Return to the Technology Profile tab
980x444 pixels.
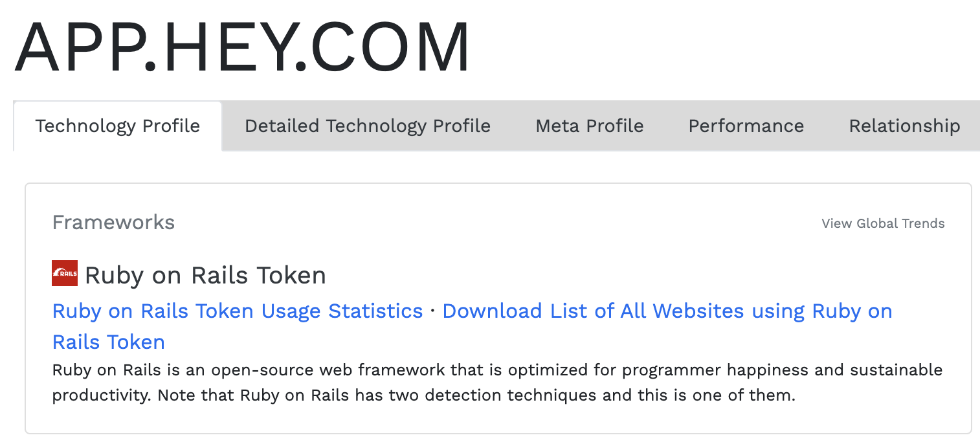[x=118, y=126]
